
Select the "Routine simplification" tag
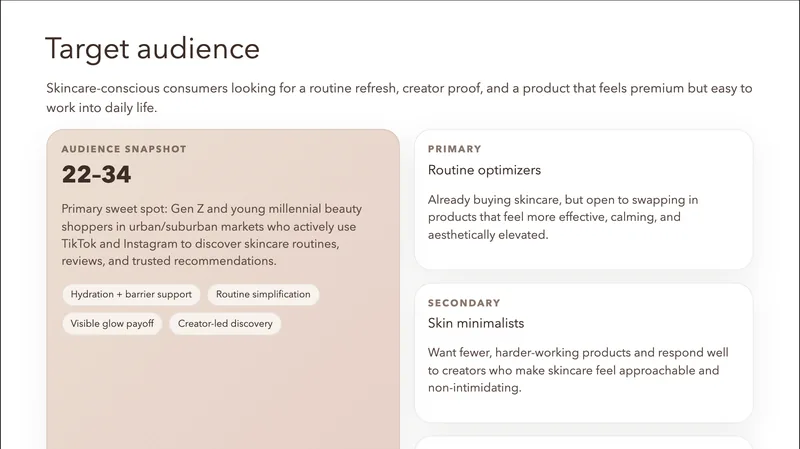[x=263, y=295]
